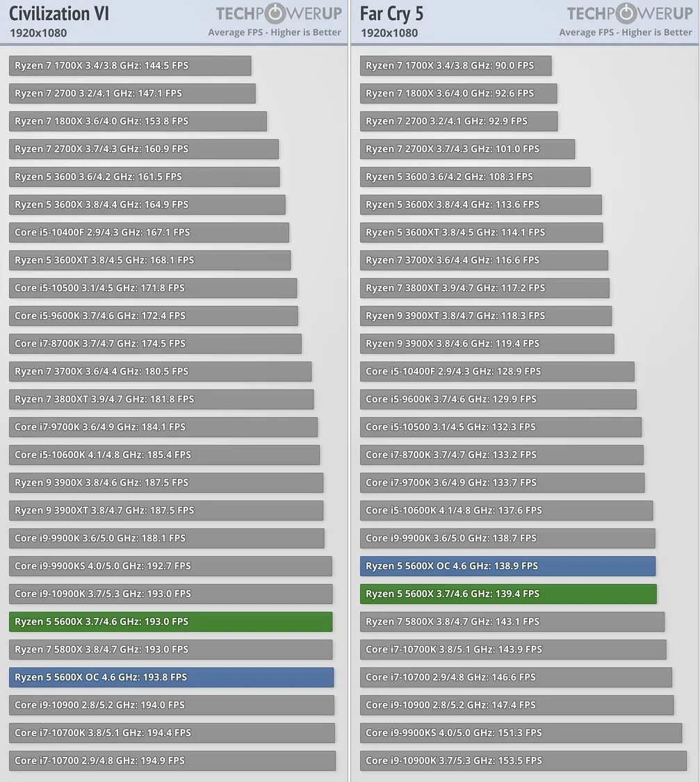This screenshot has height=782, width=700.
Task: Click Core i7-10700K 194.4 FPS bar
Action: tap(172, 733)
